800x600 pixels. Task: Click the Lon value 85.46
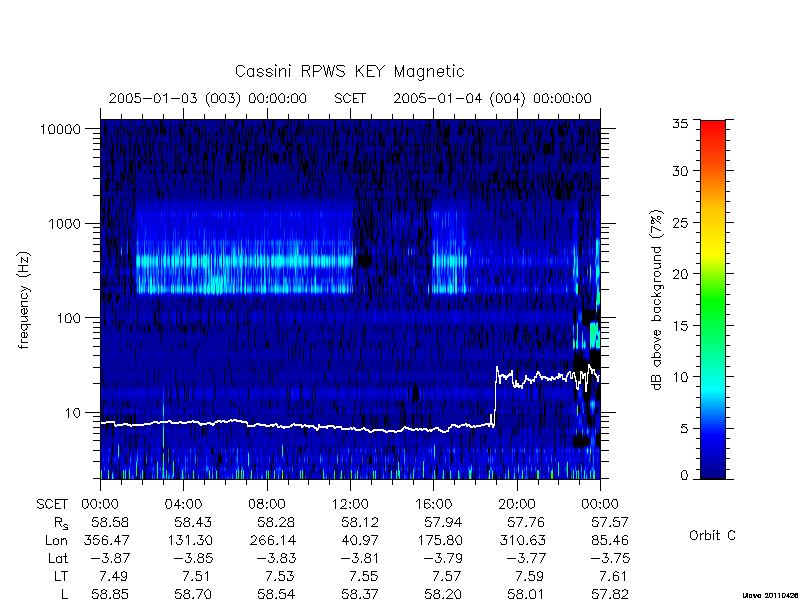(x=610, y=540)
